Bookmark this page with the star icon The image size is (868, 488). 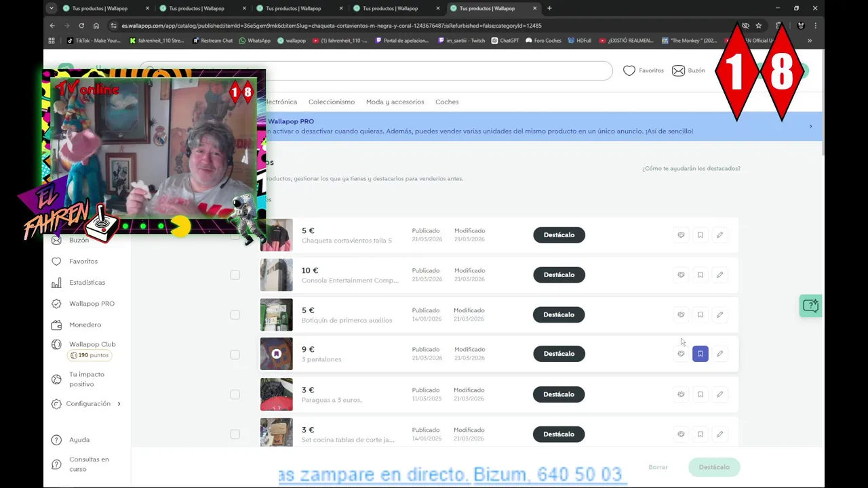coord(759,26)
